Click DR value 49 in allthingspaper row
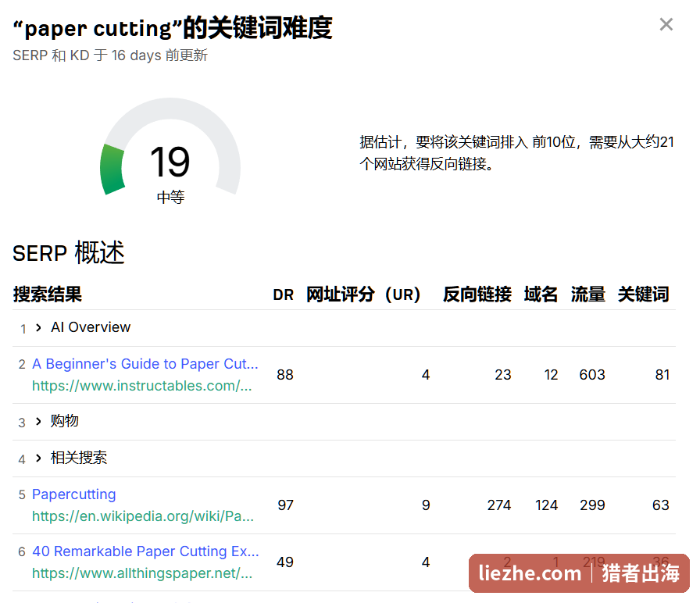Viewport: 700px width, 603px height. (x=285, y=562)
